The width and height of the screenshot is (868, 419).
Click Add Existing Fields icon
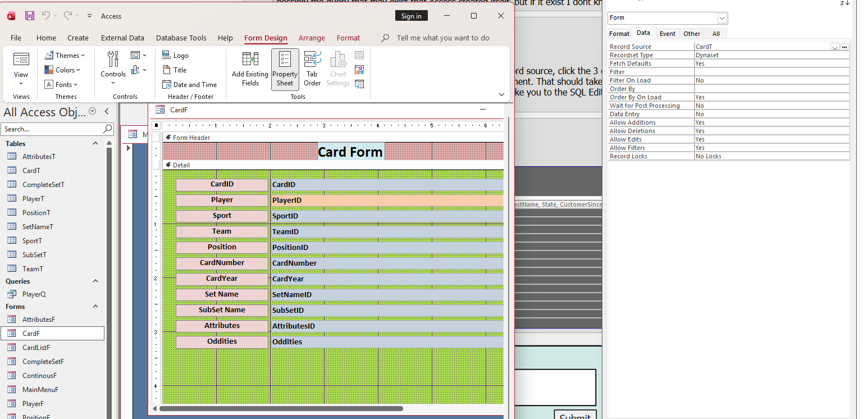click(250, 69)
